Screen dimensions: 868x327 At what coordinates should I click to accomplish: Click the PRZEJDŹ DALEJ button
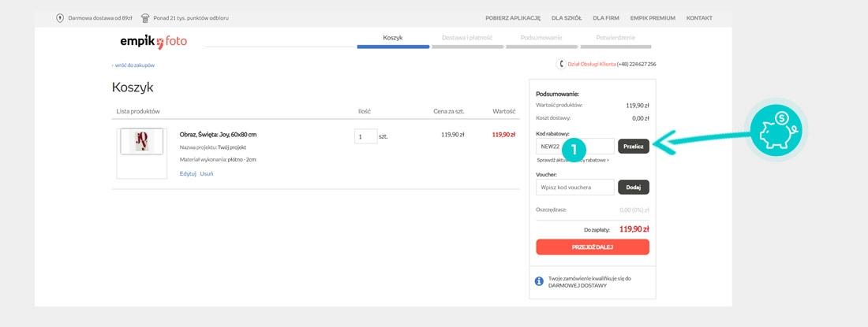592,247
